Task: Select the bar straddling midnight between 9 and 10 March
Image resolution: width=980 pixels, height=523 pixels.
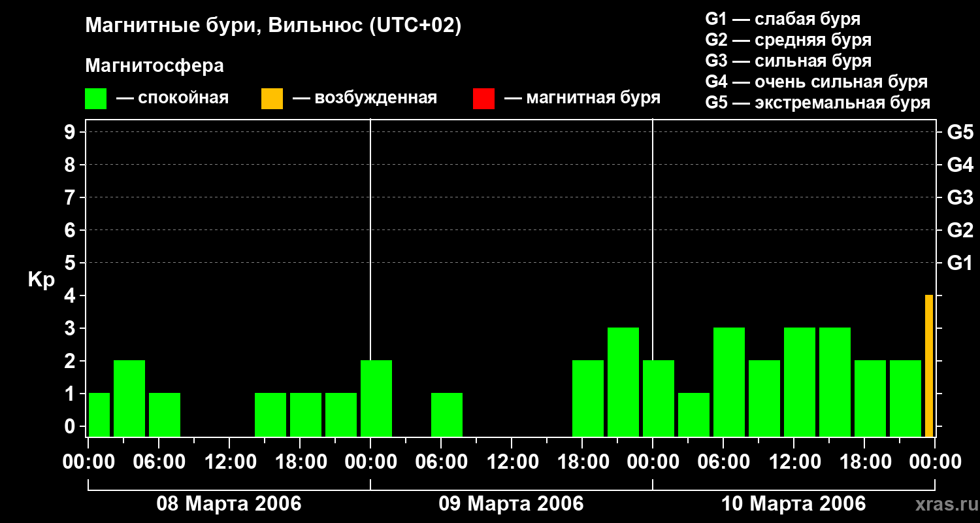Action: tap(659, 399)
